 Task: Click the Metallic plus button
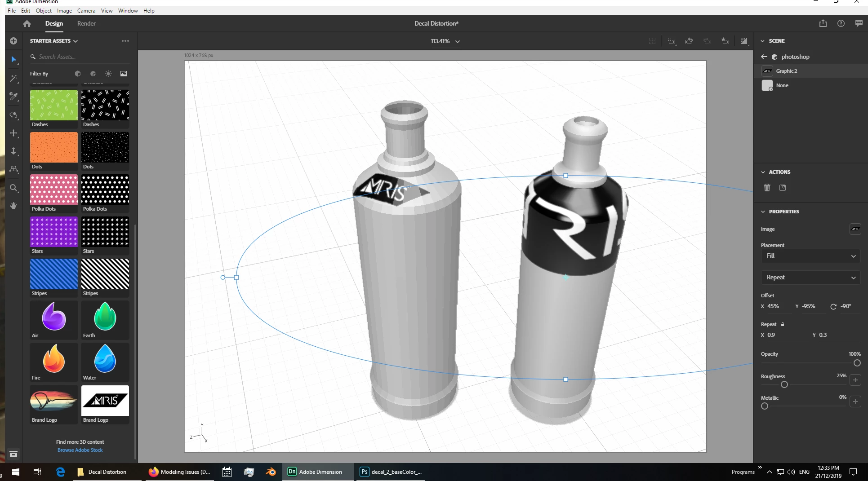(855, 402)
